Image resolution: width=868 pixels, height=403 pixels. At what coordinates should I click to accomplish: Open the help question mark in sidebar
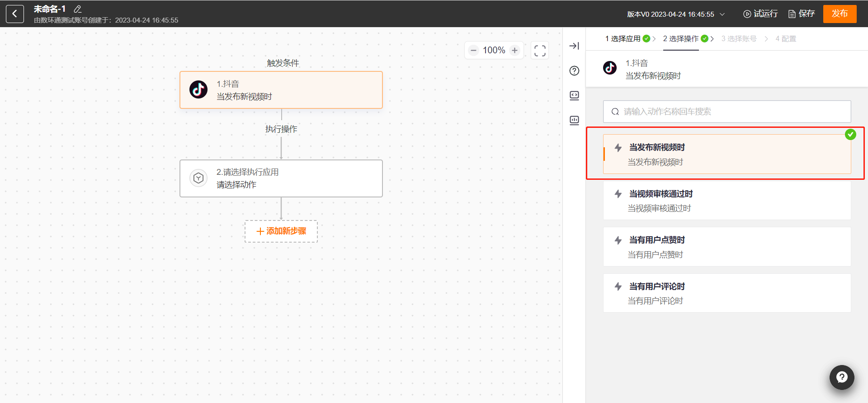[574, 71]
